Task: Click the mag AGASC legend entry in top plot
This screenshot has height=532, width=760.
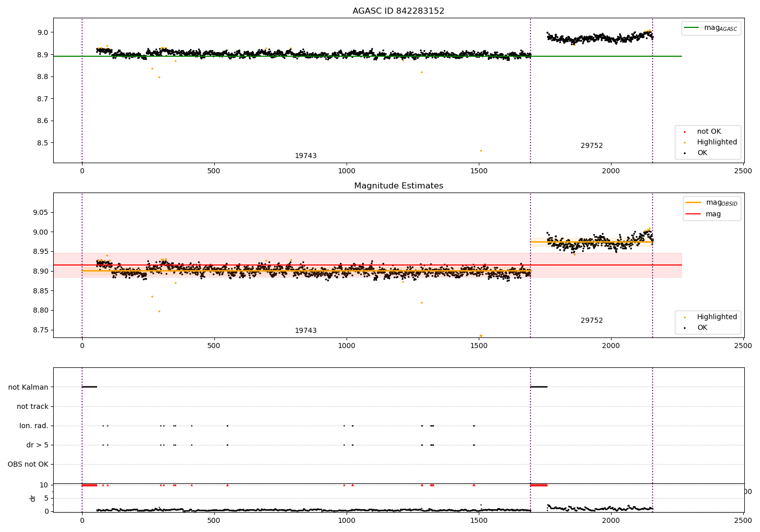Action: point(711,28)
